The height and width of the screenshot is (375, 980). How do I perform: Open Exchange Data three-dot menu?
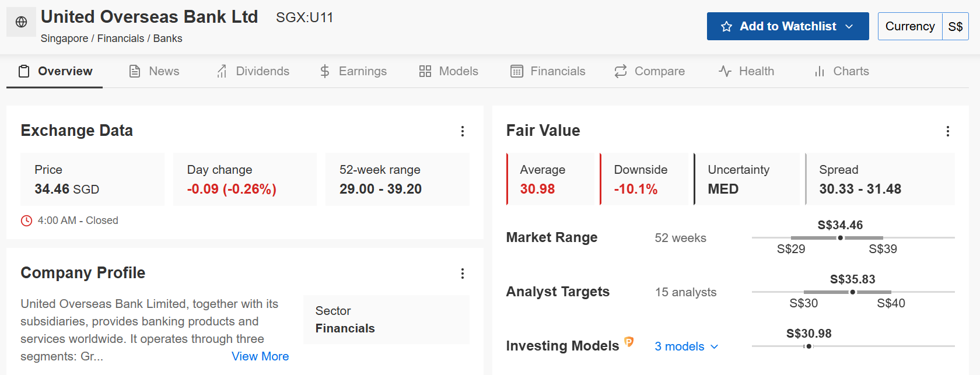tap(463, 131)
